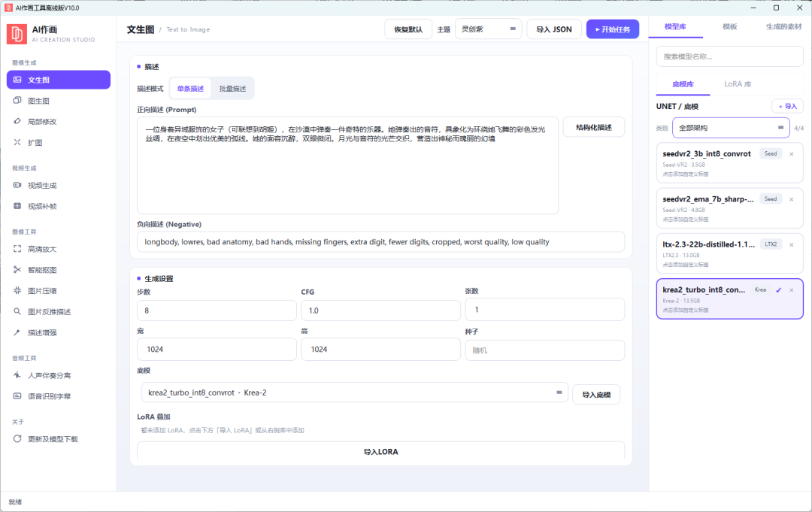This screenshot has width=812, height=512.
Task: Click the 高清放大 frame icon
Action: pos(17,249)
